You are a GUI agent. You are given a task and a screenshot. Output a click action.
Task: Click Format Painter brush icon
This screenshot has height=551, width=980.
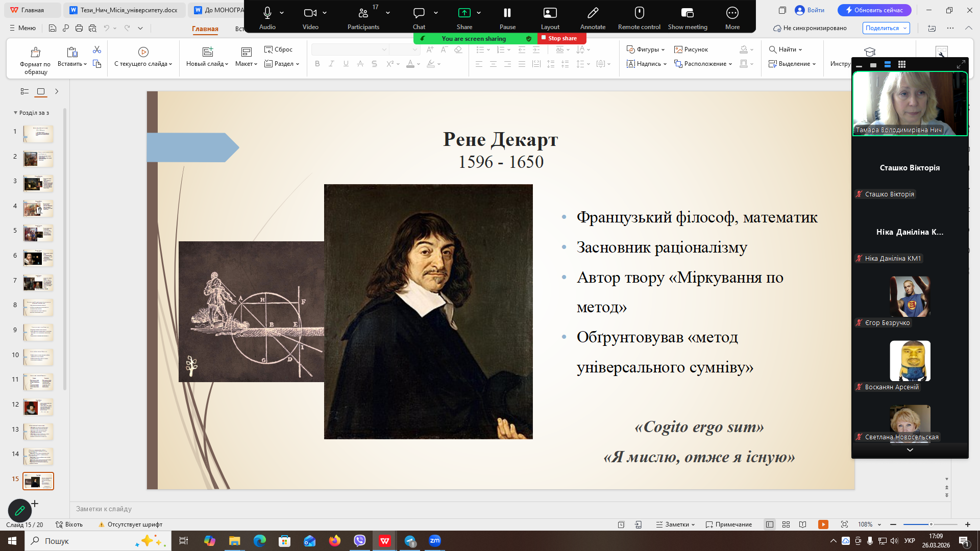(x=35, y=52)
